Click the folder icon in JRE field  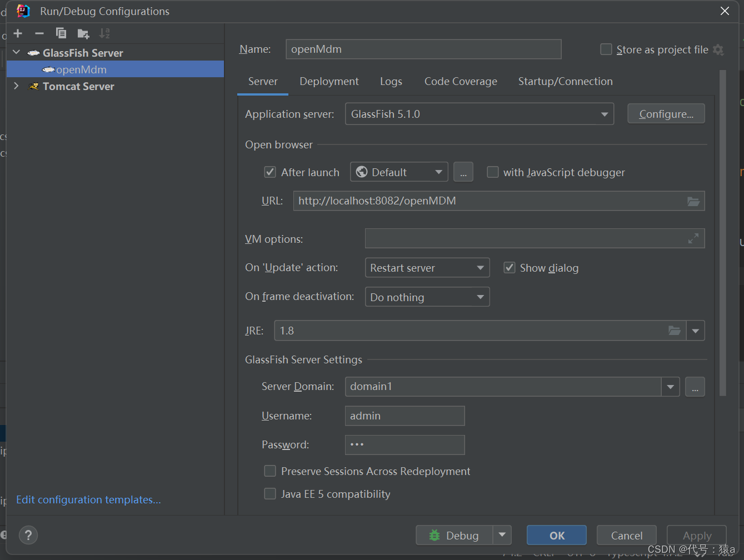[x=675, y=331]
